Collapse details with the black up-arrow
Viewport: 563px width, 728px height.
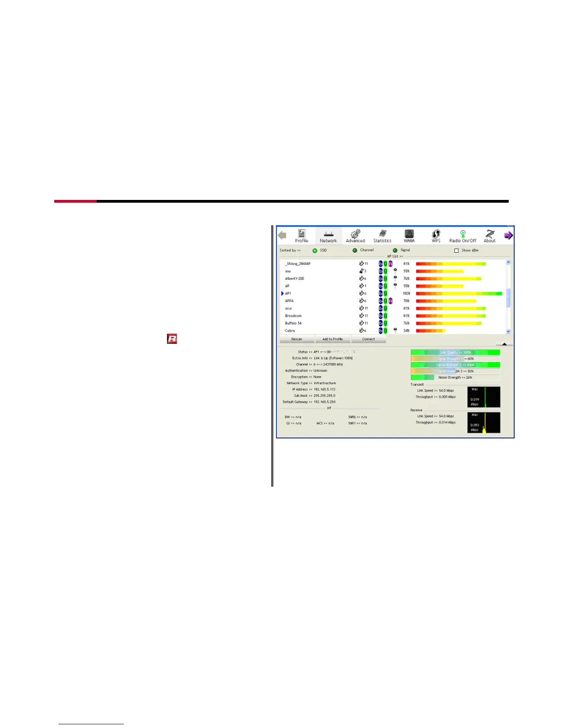(x=505, y=344)
